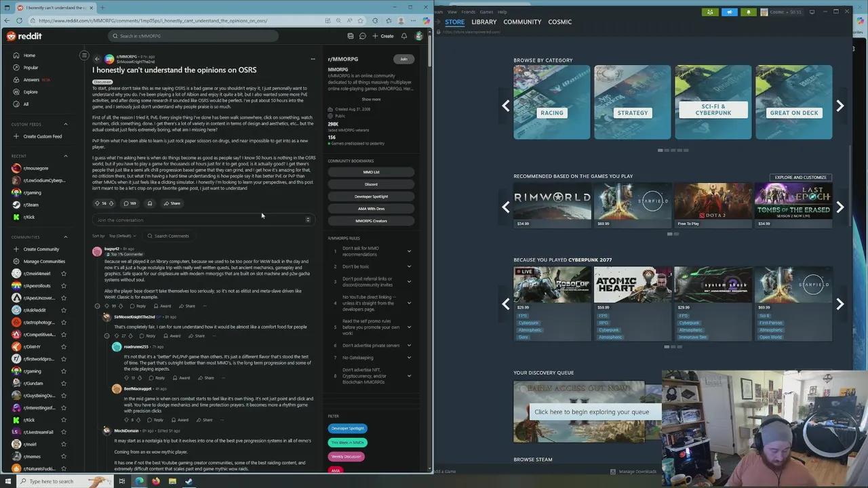This screenshot has width=868, height=488.
Task: Click the Search in r/MMORPG box
Action: 195,36
